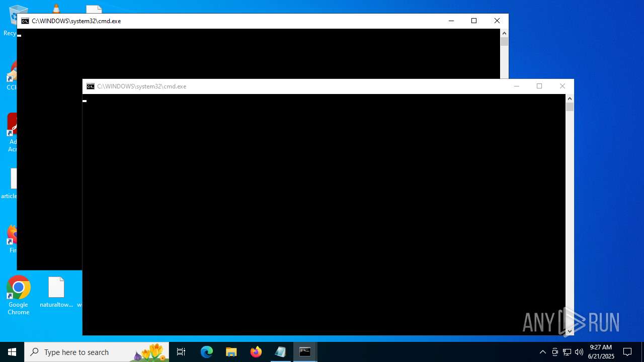Open the Action Center notifications
The image size is (644, 362).
click(x=627, y=352)
